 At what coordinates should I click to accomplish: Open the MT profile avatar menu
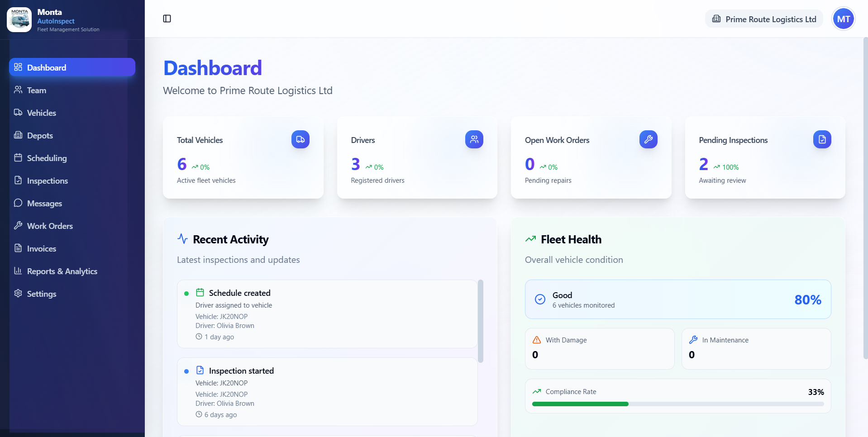pyautogui.click(x=843, y=19)
